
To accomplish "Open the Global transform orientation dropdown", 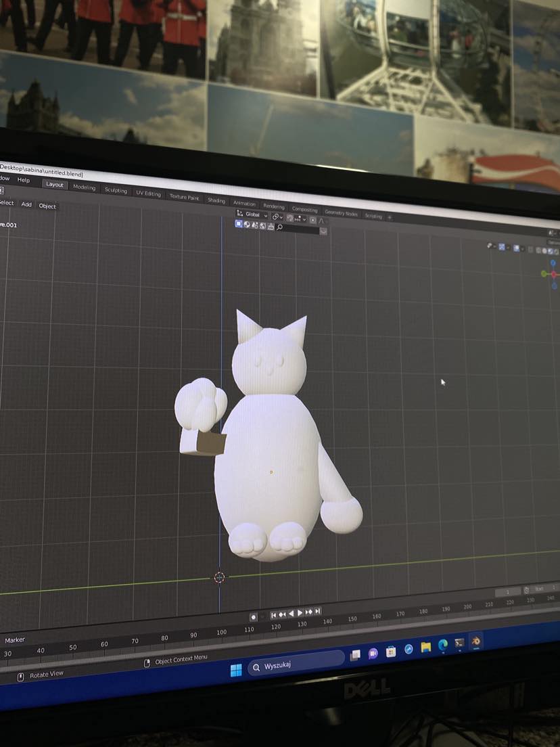I will coord(252,214).
